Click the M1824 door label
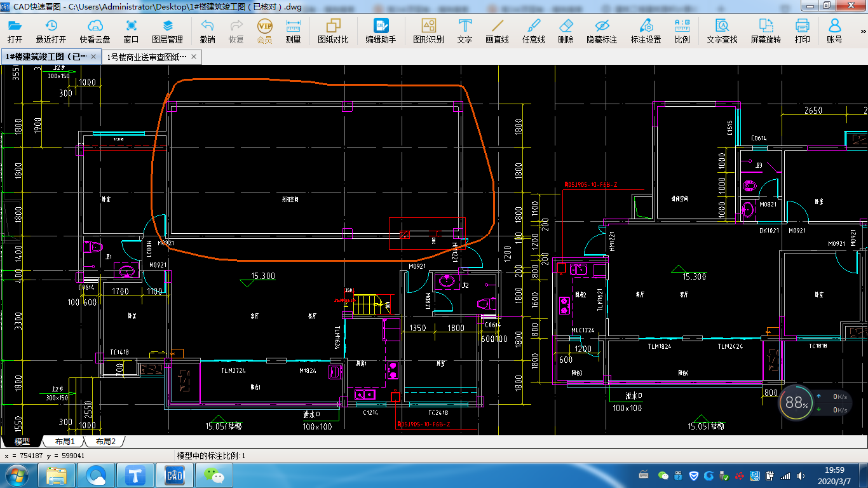The height and width of the screenshot is (488, 868). [308, 370]
